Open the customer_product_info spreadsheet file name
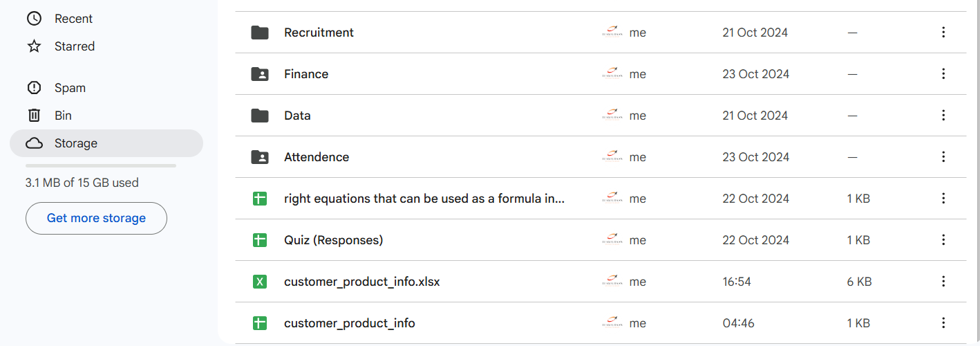The image size is (980, 346). tap(350, 323)
